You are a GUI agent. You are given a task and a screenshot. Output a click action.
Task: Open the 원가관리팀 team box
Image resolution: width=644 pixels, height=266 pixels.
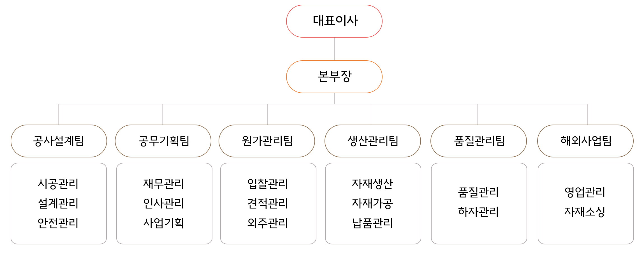point(267,141)
